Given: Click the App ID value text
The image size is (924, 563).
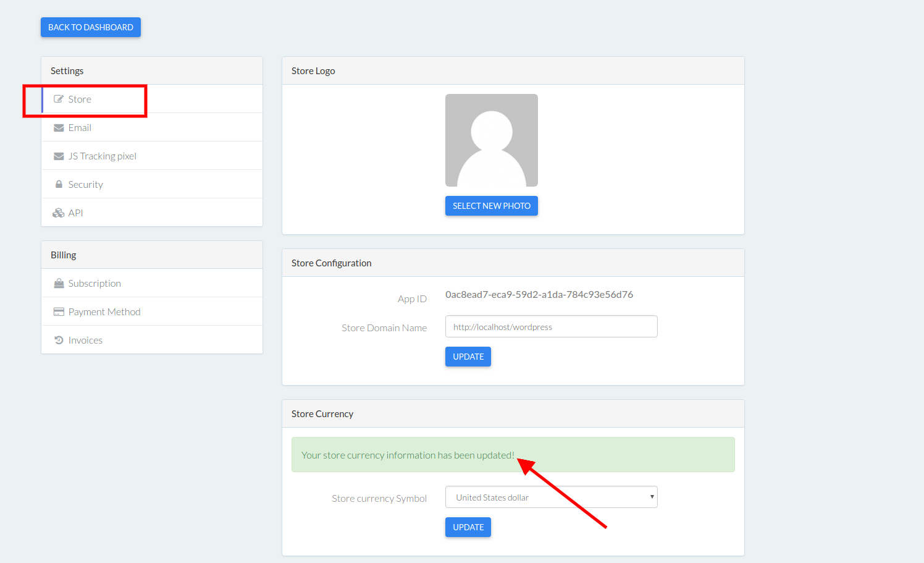Looking at the screenshot, I should tap(539, 294).
